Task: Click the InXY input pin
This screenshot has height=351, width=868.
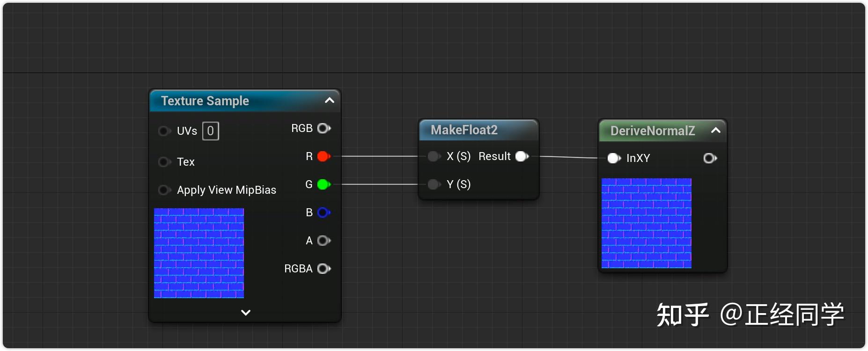Action: 613,158
